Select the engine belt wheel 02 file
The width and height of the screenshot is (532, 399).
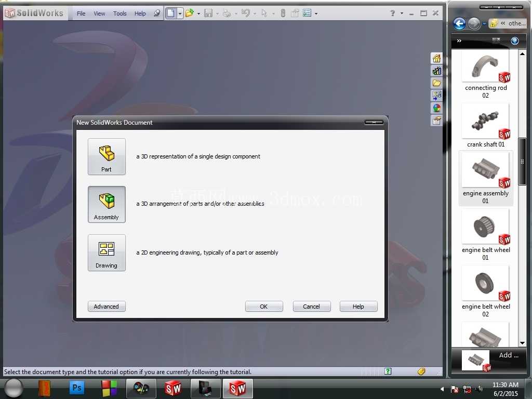click(x=486, y=292)
